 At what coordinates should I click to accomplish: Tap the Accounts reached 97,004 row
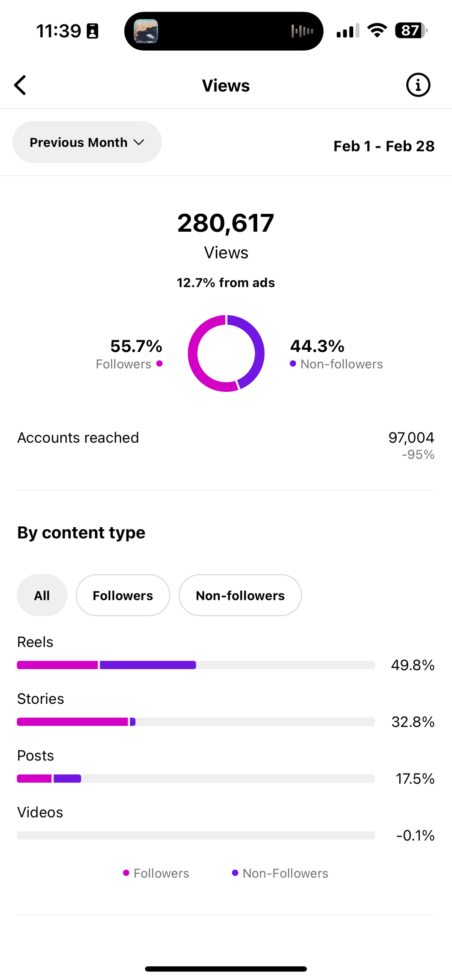pyautogui.click(x=226, y=445)
